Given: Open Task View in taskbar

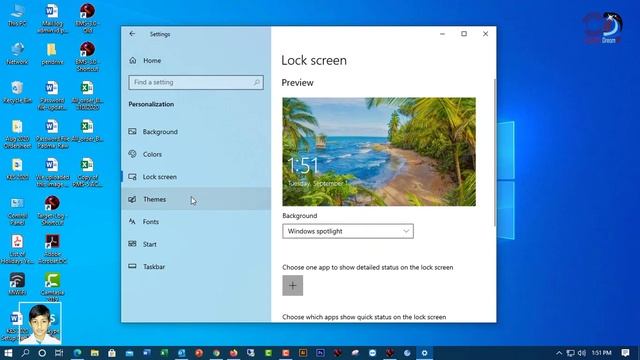Looking at the screenshot, I should (59, 353).
